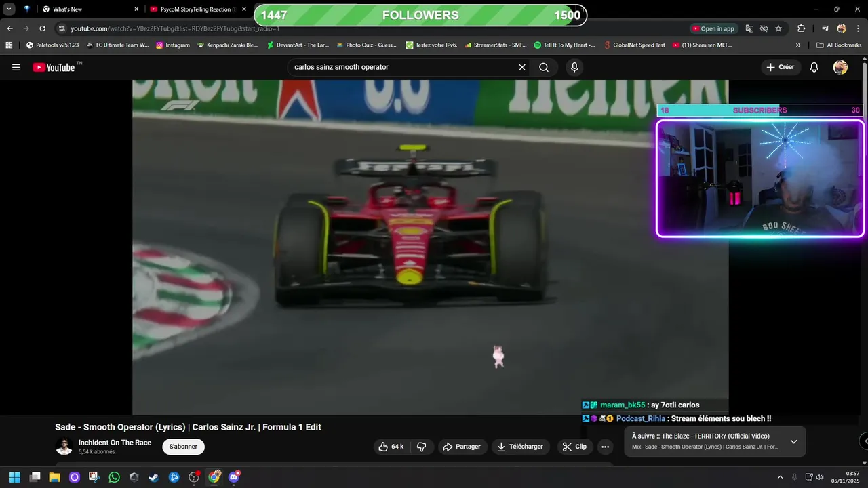Open Photo Quiz - Guess... bookmark

(366, 45)
